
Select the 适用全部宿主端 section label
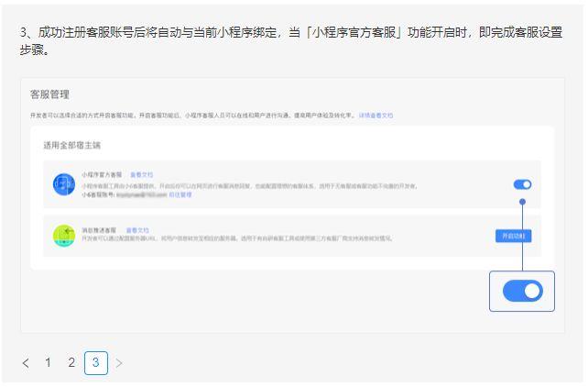pyautogui.click(x=72, y=145)
